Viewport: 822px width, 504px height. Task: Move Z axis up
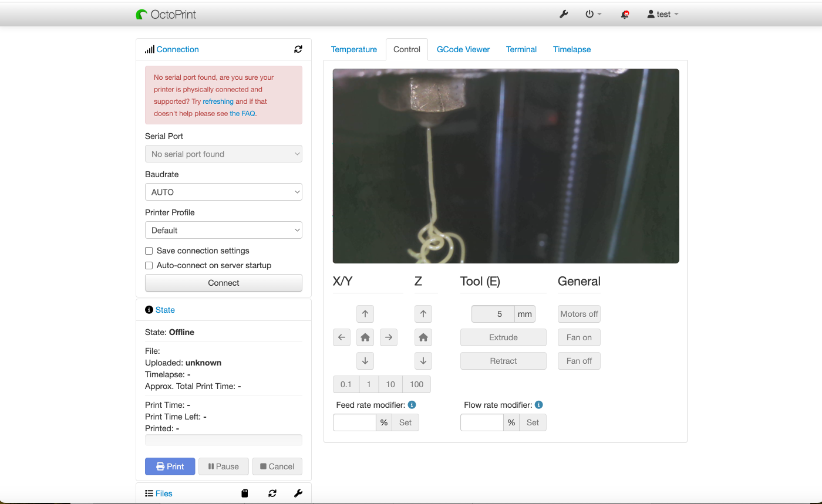click(x=423, y=314)
